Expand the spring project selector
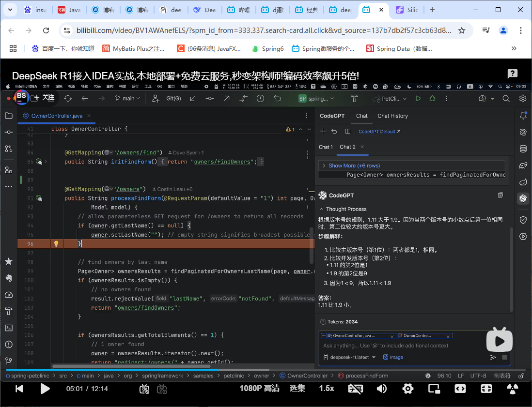Image resolution: width=532 pixels, height=407 pixels. pyautogui.click(x=316, y=99)
